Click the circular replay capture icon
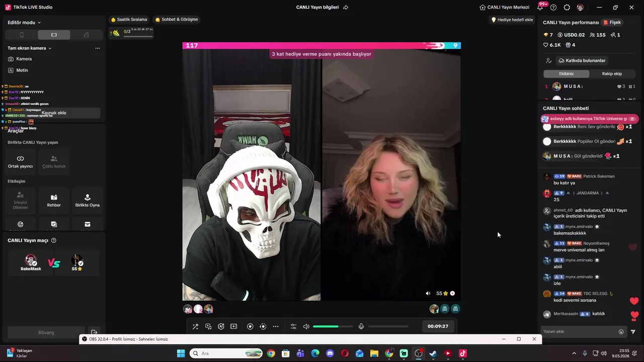The width and height of the screenshot is (644, 362). (263, 326)
